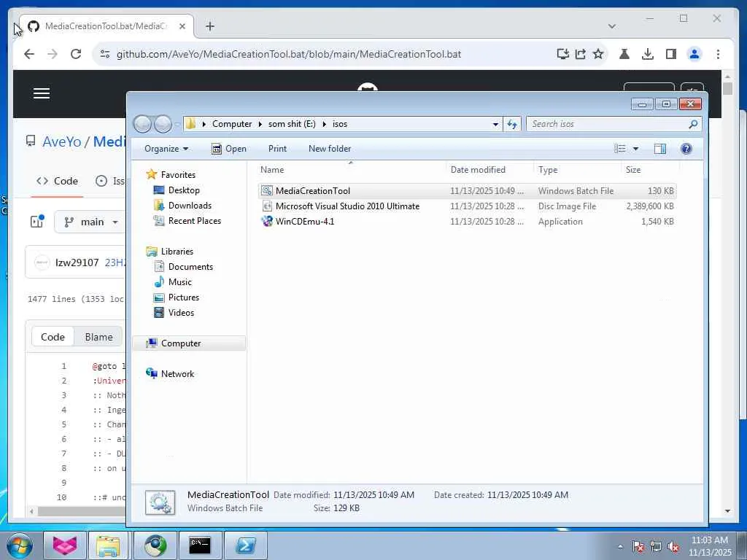Open the browser downloads icon

[x=648, y=54]
